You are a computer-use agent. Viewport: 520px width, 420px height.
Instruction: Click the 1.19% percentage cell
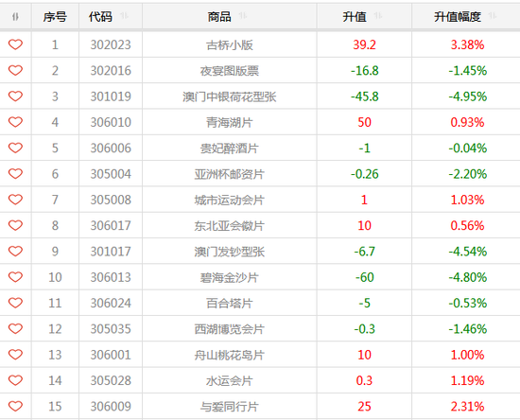[x=468, y=381]
